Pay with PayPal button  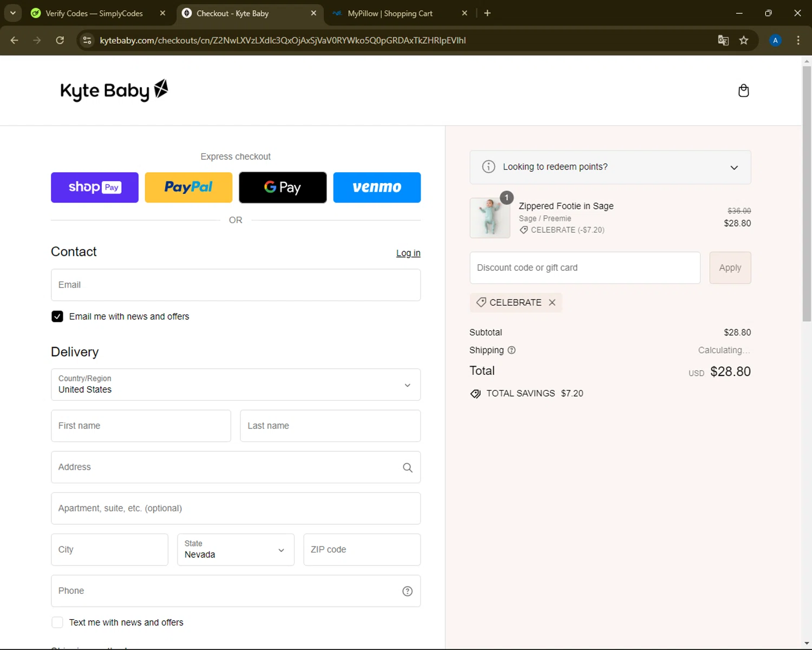click(188, 187)
